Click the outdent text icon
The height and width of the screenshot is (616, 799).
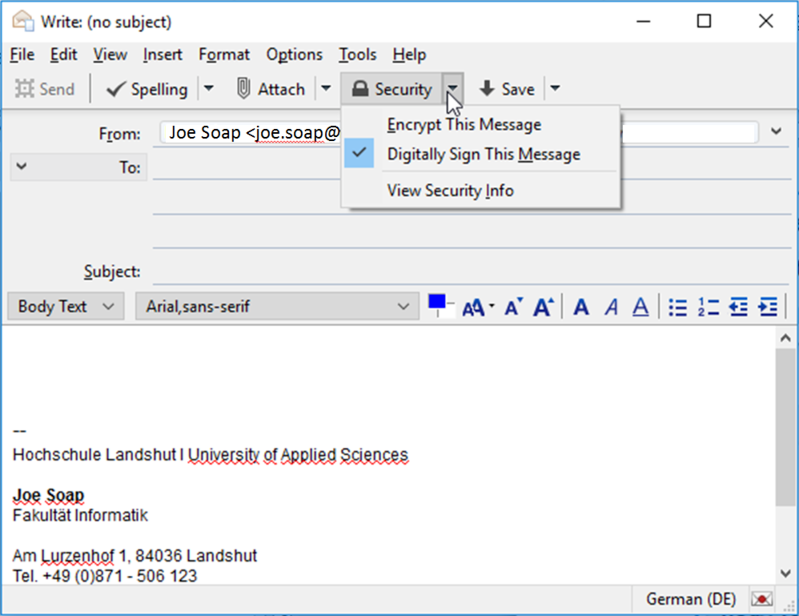point(738,307)
